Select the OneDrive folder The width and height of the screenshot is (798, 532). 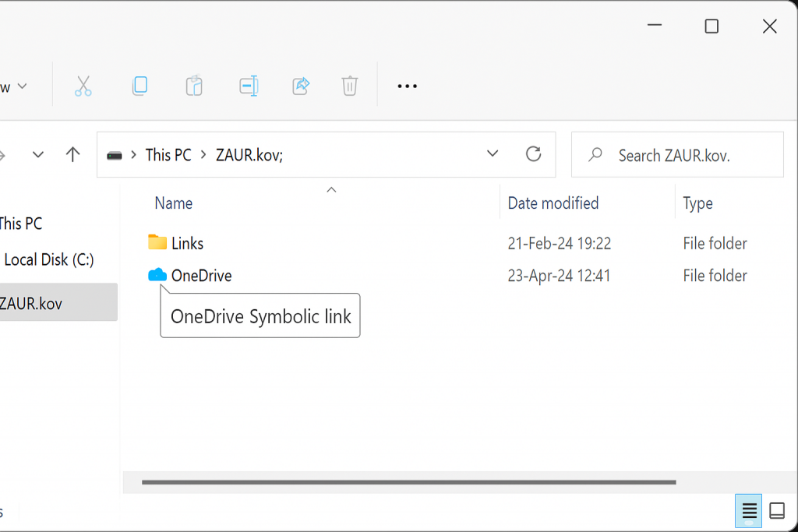[x=201, y=276]
